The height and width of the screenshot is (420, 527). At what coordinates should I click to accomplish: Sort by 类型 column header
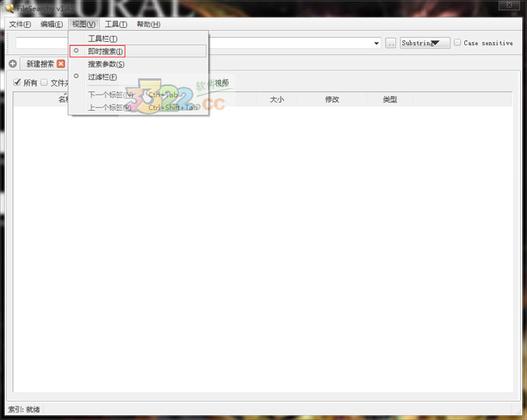390,99
